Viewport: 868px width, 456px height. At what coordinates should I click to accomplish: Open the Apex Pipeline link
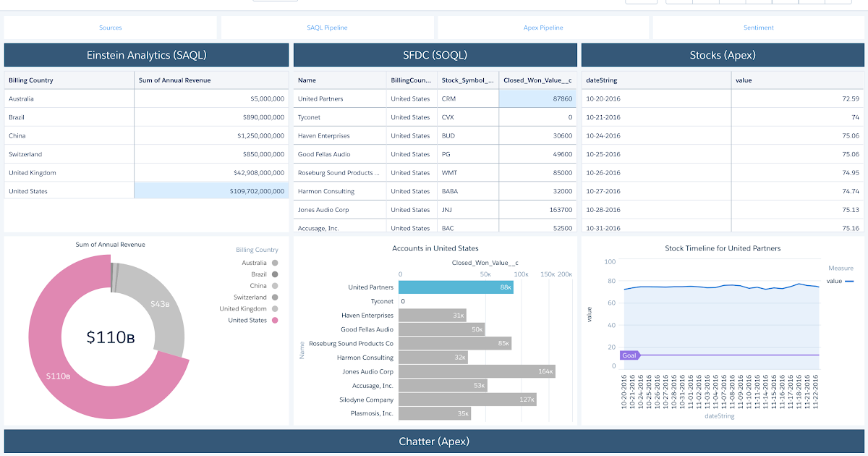point(543,28)
